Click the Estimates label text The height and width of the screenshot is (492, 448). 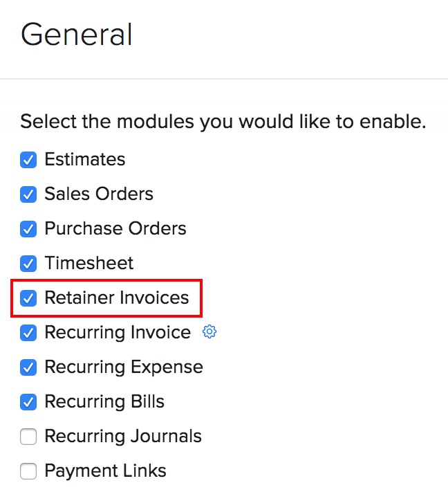pyautogui.click(x=85, y=159)
